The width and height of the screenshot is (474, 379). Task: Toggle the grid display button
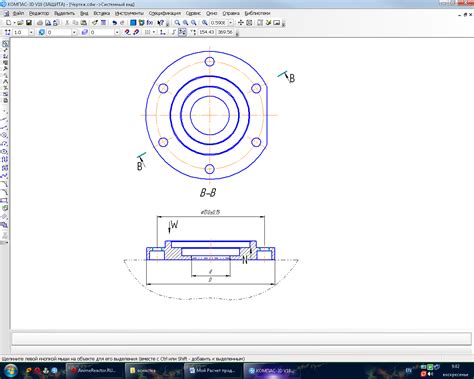147,32
